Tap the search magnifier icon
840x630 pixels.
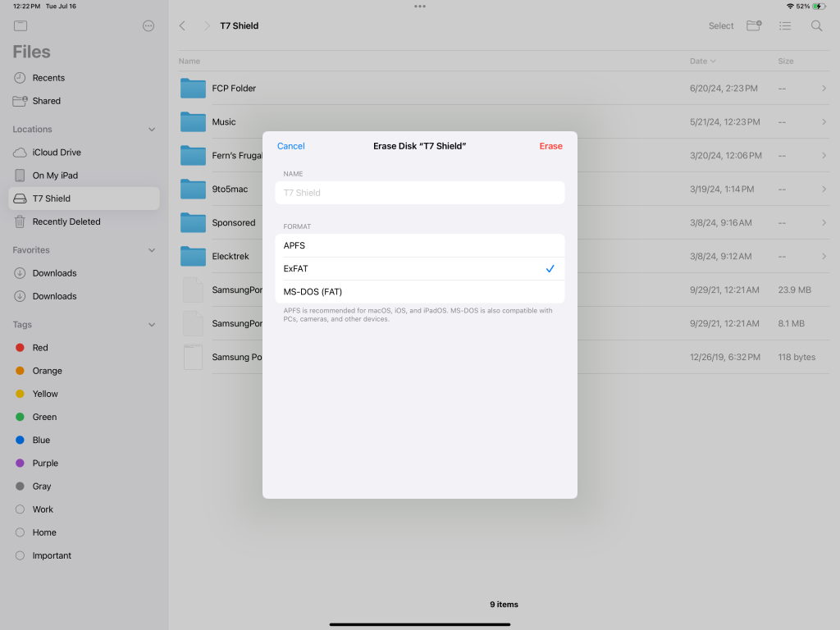point(816,26)
